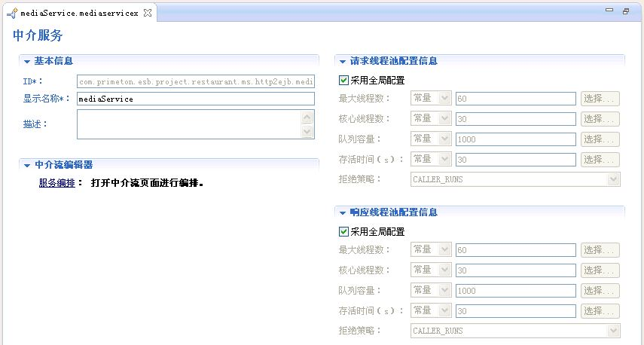The image size is (644, 345).
Task: Click the 显示名称 input field
Action: [195, 99]
